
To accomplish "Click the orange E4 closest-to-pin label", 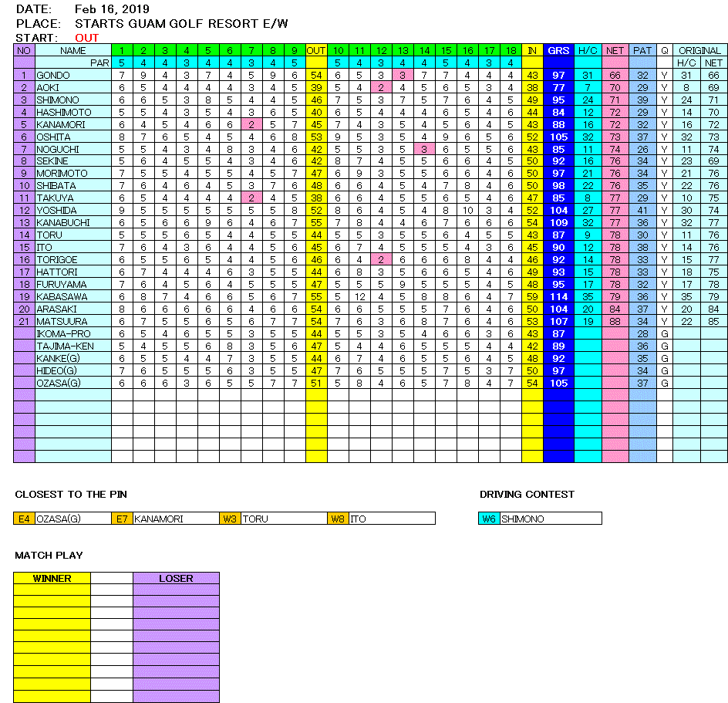I will tap(25, 519).
